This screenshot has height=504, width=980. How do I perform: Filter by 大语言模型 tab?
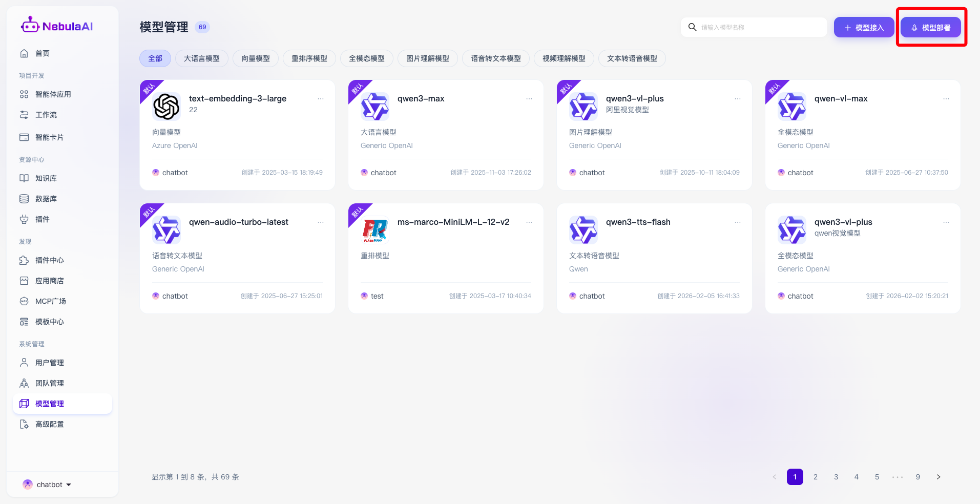coord(202,58)
